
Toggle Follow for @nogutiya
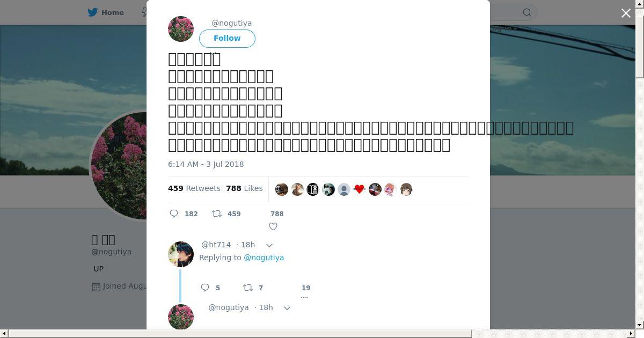227,38
